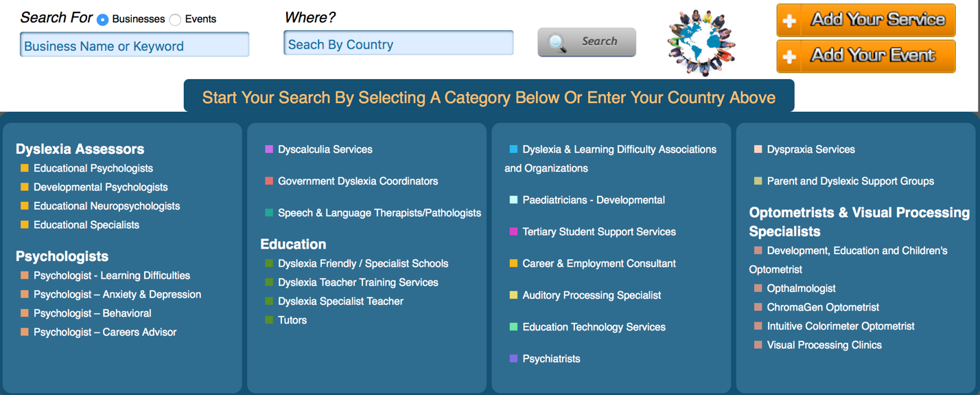Screen dimensions: 980x395
Task: Click the red square beside Government Dyslexia Coordinators
Action: [x=269, y=181]
